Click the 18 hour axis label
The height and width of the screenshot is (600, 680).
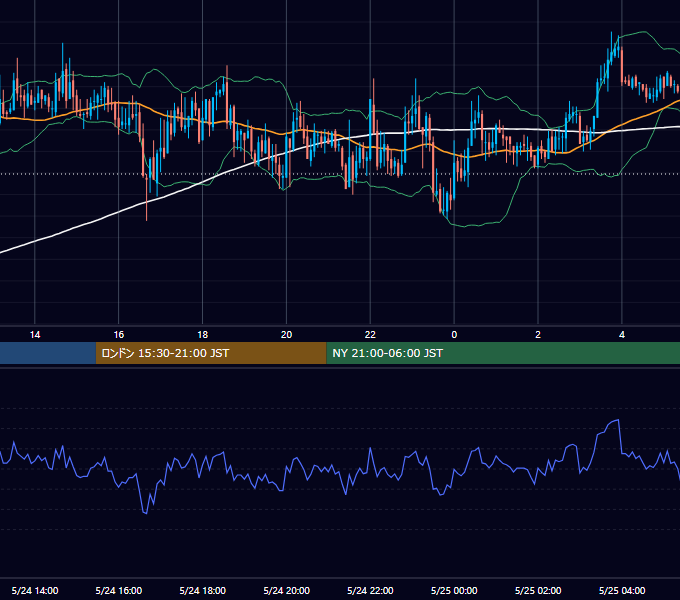(203, 335)
